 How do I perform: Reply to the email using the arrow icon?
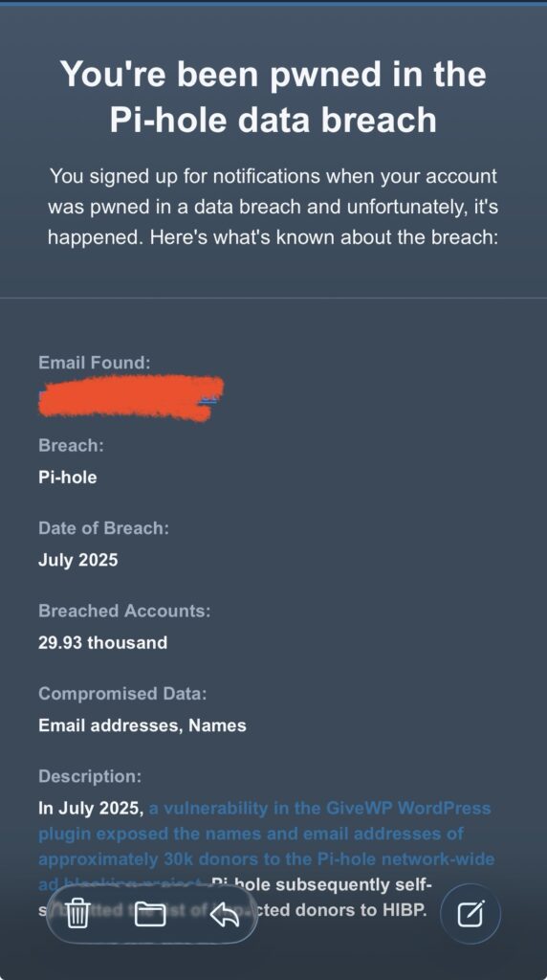pyautogui.click(x=225, y=914)
